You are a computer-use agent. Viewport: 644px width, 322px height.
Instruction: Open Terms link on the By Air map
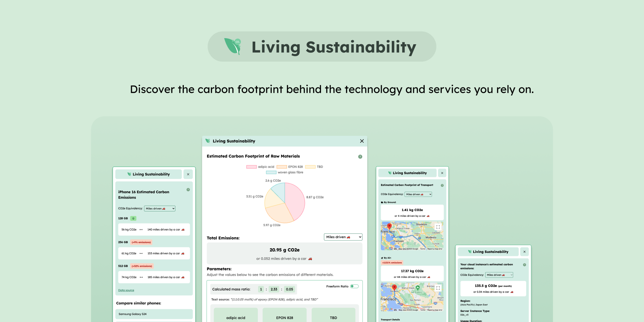coord(423,310)
